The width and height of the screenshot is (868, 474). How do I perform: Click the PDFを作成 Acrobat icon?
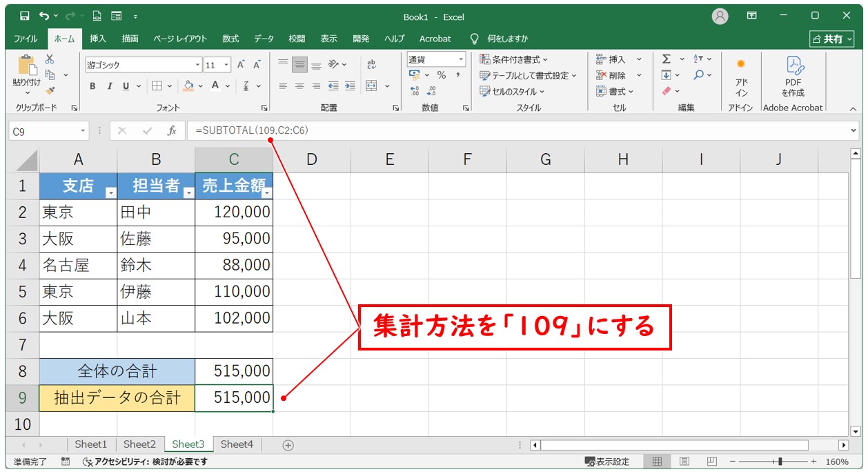tap(793, 76)
